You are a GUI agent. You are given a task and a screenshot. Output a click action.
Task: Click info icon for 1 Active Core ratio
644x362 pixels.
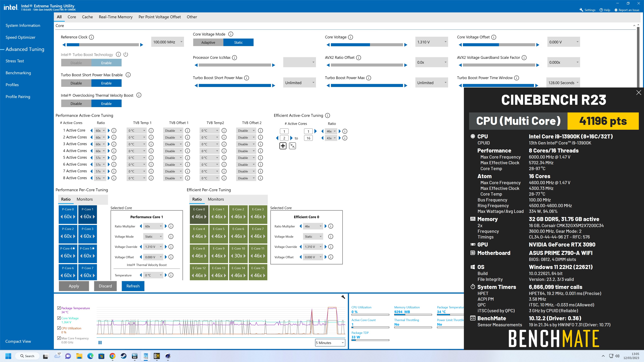tap(114, 130)
